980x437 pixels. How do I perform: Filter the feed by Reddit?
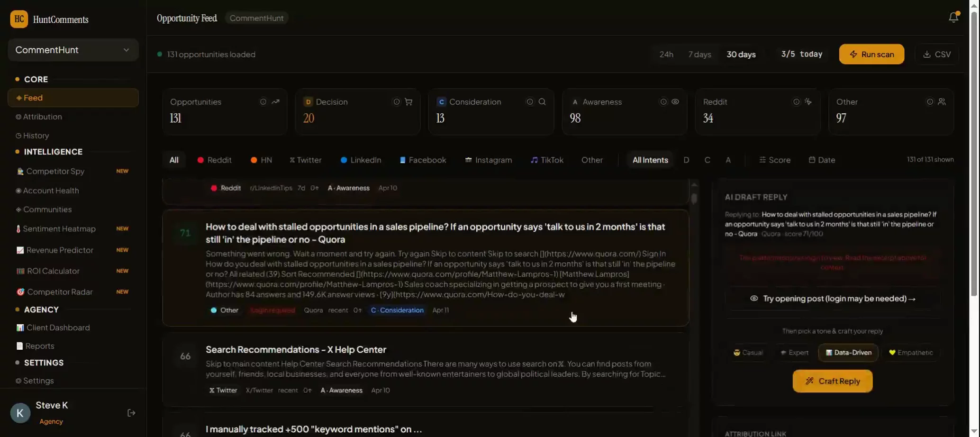[214, 160]
